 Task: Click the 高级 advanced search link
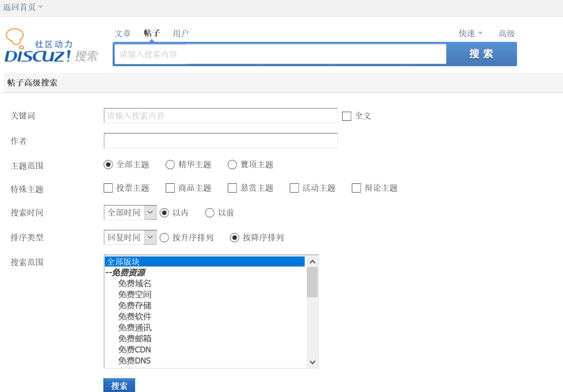506,34
